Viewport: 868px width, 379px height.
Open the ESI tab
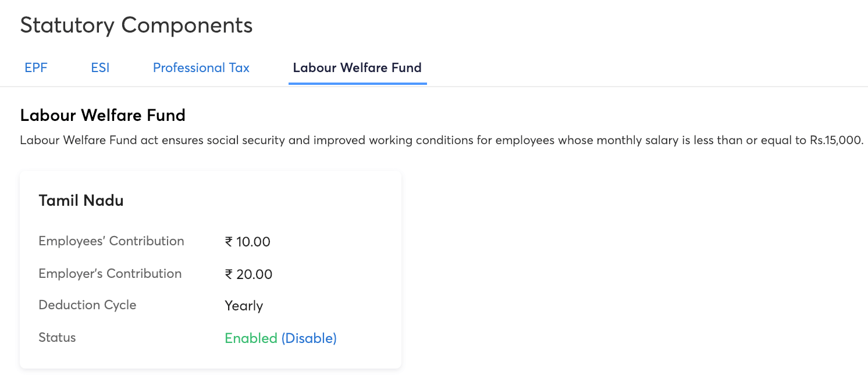pyautogui.click(x=100, y=68)
